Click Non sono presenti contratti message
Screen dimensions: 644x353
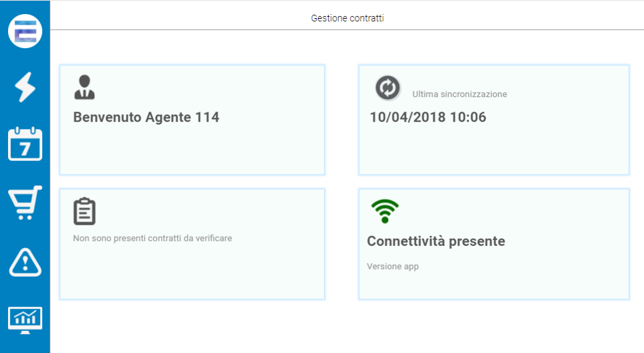(152, 239)
